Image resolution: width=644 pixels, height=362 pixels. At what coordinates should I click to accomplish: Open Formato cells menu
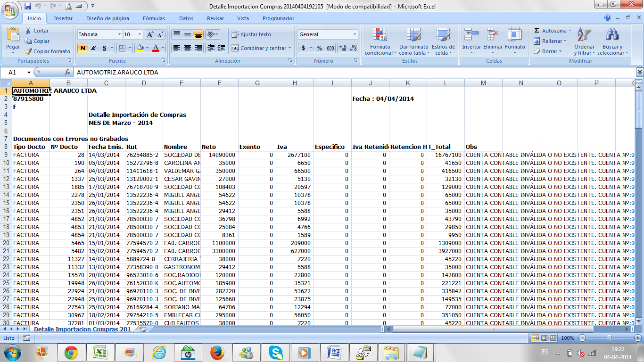pos(515,41)
